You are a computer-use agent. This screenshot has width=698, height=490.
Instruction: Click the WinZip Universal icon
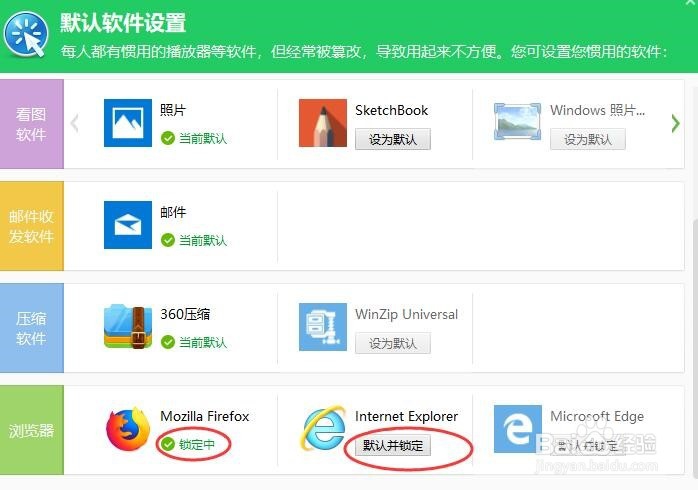[323, 327]
